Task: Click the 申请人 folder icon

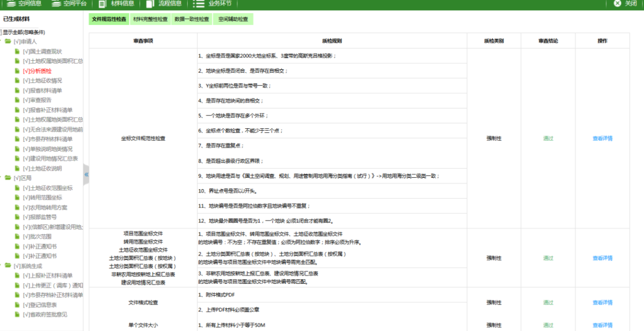Action: (x=8, y=41)
